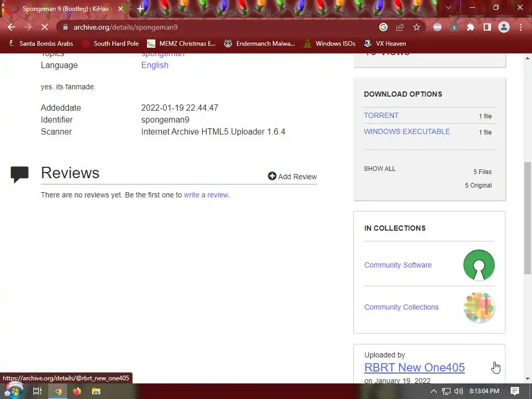Open Google icon in address bar
Screen dimensions: 532x399
pyautogui.click(x=383, y=27)
